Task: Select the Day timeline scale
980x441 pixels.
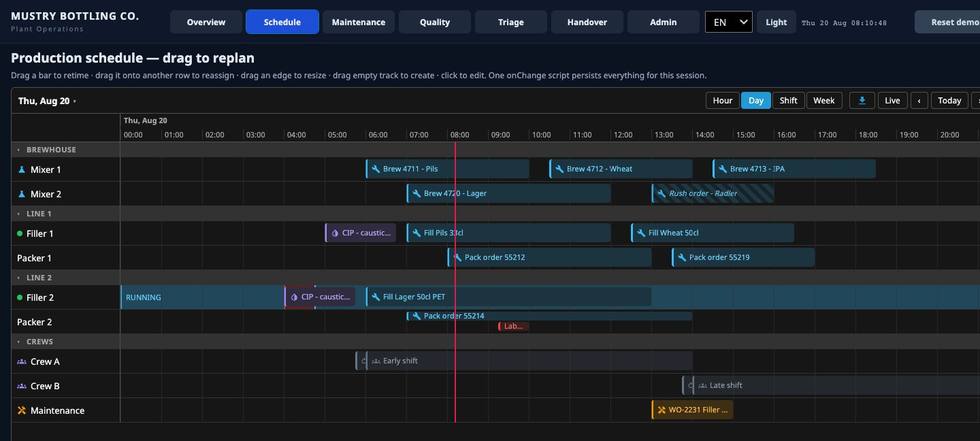Action: click(756, 101)
